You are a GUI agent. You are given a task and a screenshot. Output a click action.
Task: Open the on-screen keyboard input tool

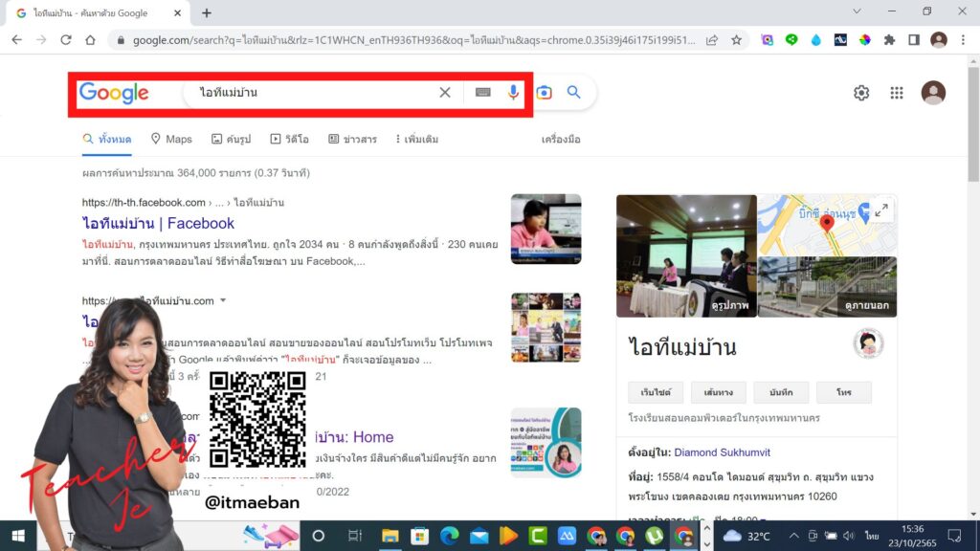481,93
